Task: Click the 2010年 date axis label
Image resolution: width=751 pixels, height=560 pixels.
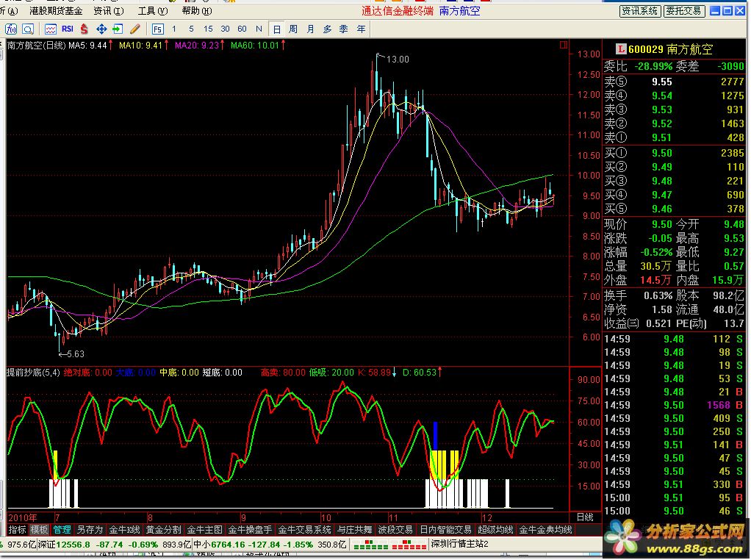Action: coord(23,518)
